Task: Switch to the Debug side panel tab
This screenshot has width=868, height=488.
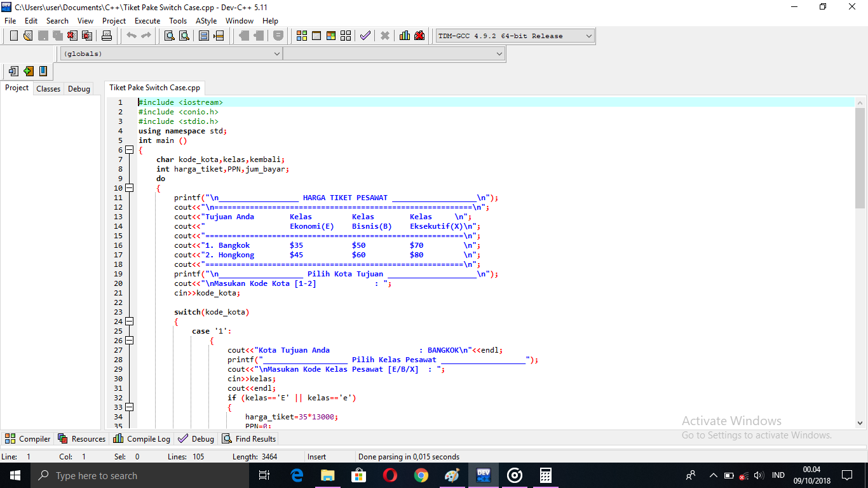Action: coord(79,89)
